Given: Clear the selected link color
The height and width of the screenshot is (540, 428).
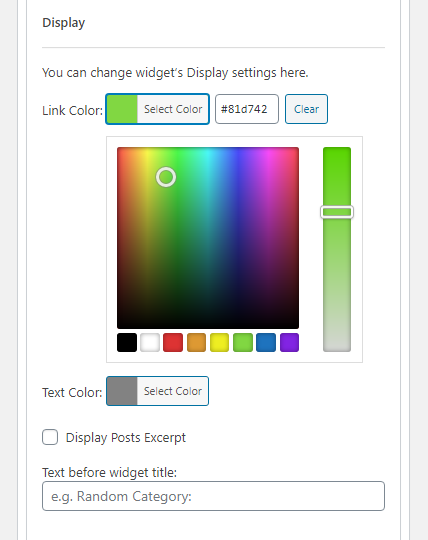Looking at the screenshot, I should pyautogui.click(x=306, y=109).
